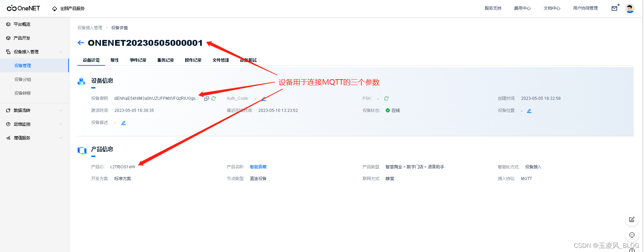The image size is (644, 252).
Task: Click the OneNET logo
Action: pos(23,8)
